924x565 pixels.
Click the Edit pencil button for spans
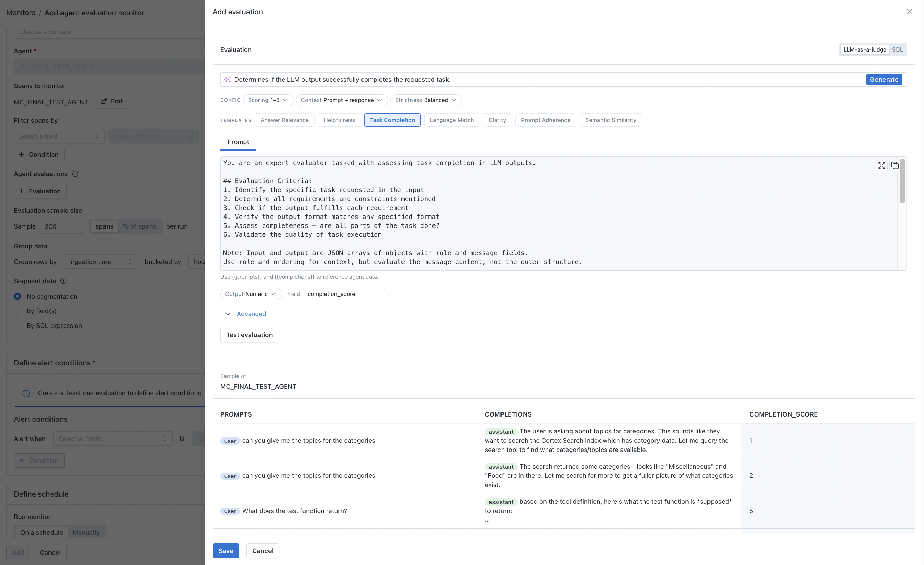(x=112, y=101)
